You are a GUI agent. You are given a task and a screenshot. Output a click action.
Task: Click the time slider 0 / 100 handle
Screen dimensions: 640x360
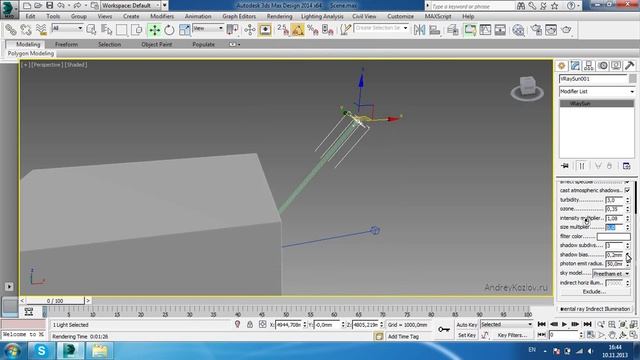click(x=55, y=301)
